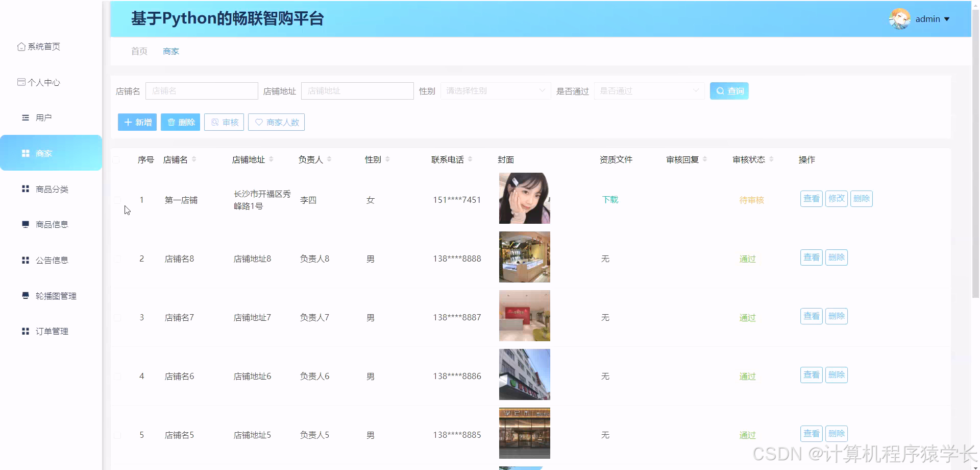980x470 pixels.
Task: Click 修改 for 第一店铺
Action: [x=836, y=198]
